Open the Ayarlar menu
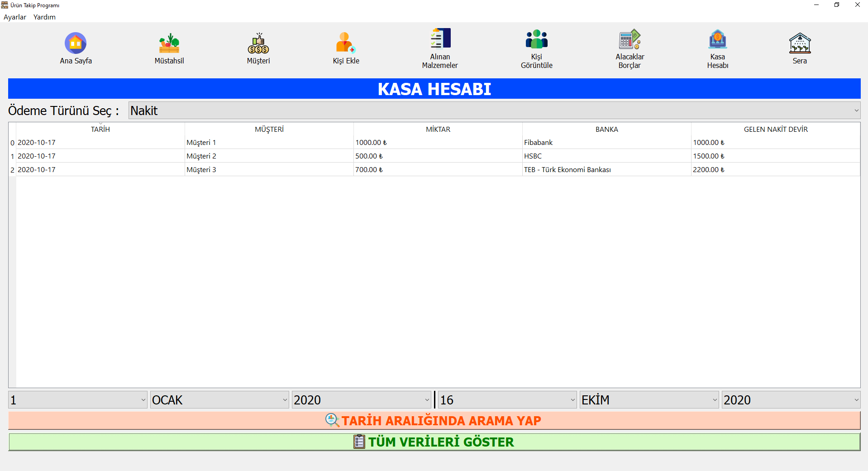 pos(15,17)
